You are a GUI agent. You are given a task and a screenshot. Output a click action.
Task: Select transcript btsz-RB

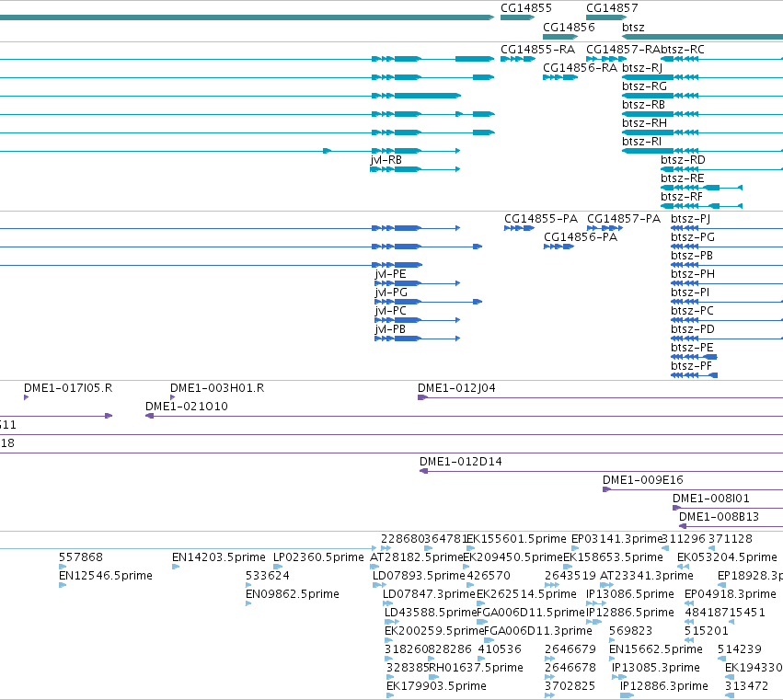643,105
